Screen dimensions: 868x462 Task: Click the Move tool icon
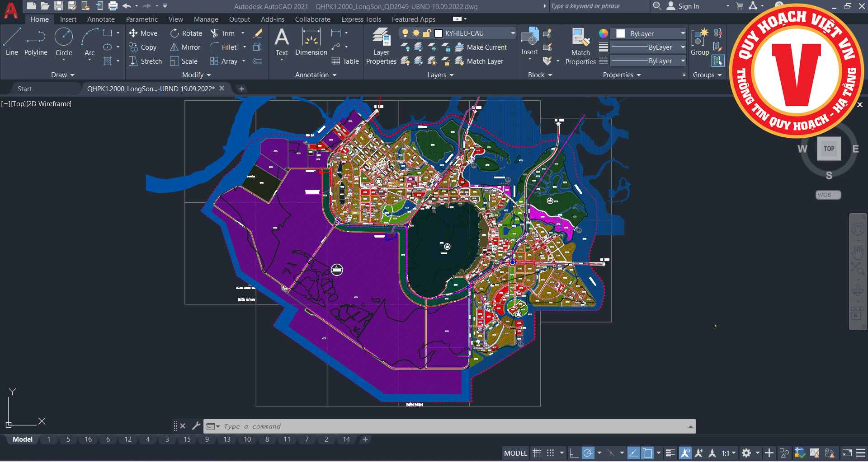coord(133,33)
